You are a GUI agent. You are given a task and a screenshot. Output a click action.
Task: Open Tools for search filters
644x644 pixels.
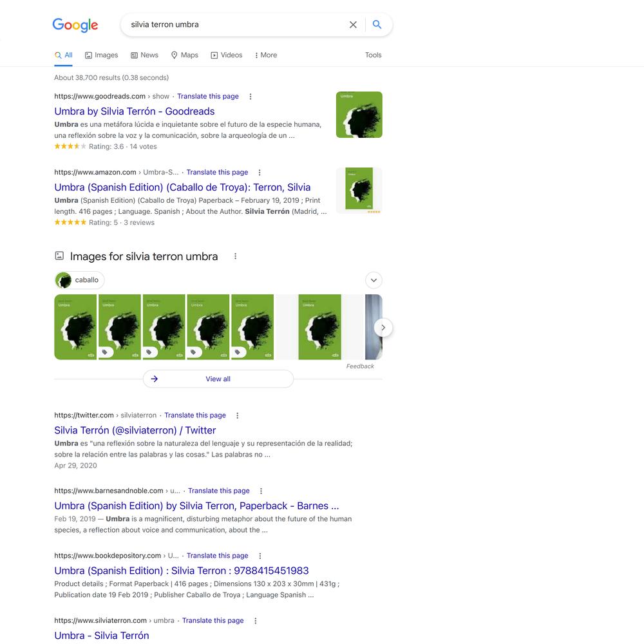coord(374,55)
